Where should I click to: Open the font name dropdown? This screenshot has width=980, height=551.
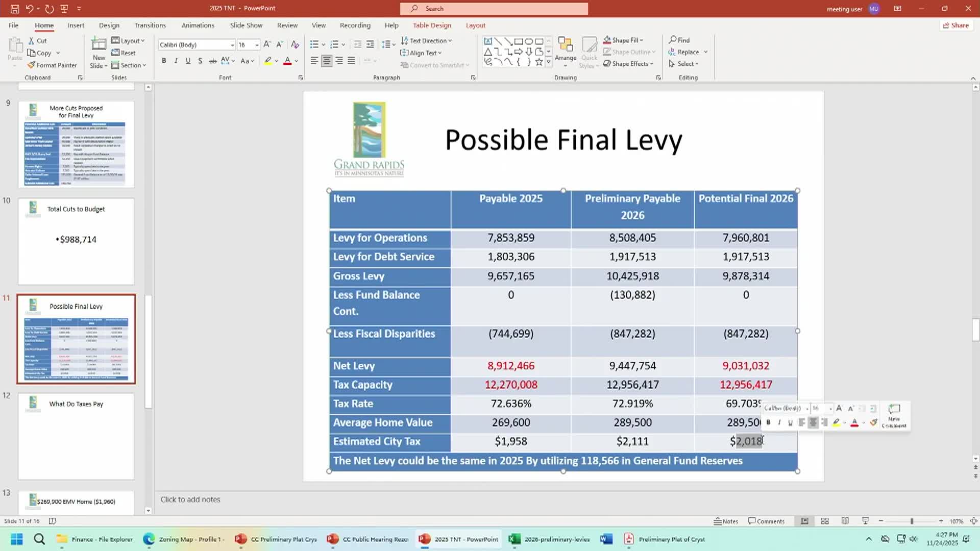pos(232,45)
